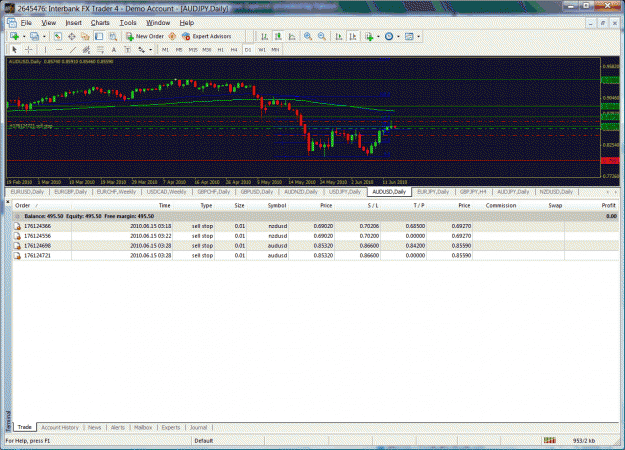
Task: Expand the Profiles dropdown arrow
Action: [x=44, y=36]
